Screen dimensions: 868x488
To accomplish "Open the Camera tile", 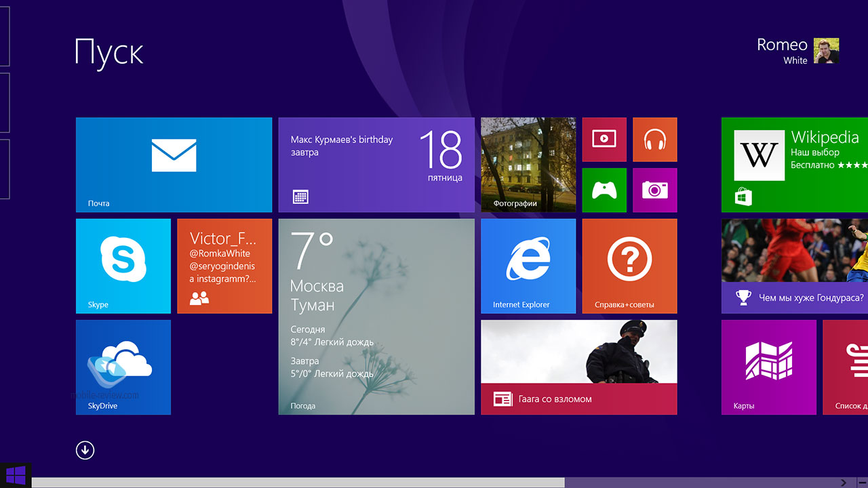I will [655, 190].
